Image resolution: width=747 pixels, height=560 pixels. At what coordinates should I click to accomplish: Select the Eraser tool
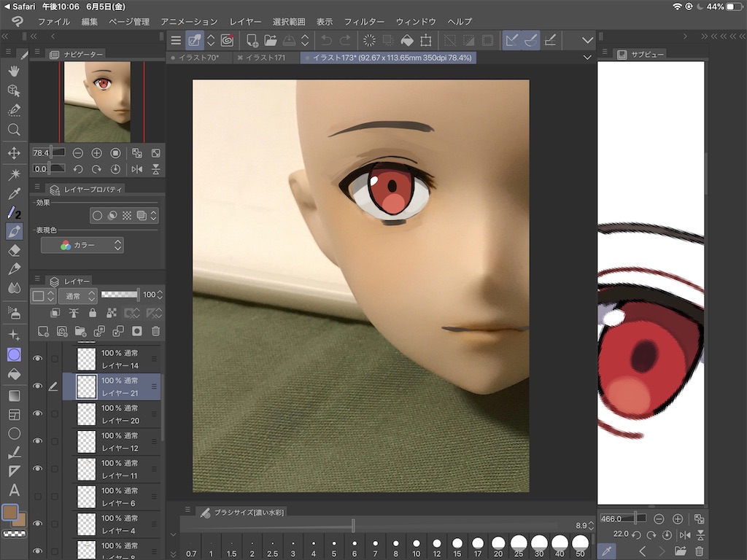tap(15, 251)
